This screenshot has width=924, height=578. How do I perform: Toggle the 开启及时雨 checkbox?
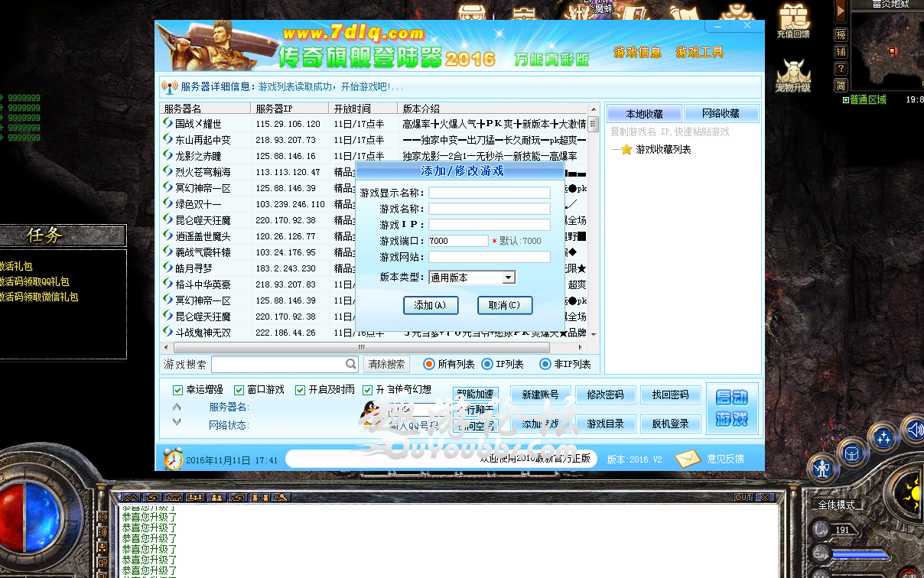301,390
